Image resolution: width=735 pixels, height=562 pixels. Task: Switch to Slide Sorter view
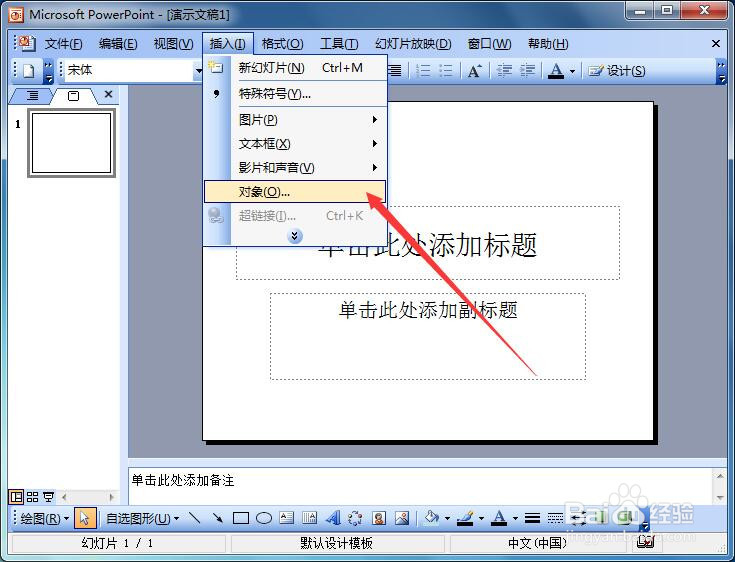(x=32, y=496)
